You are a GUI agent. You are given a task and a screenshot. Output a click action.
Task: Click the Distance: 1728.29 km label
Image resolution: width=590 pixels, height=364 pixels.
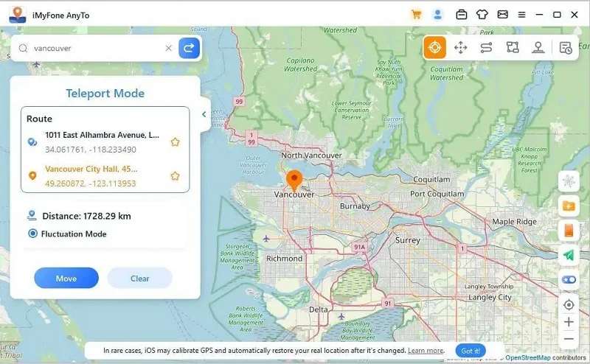[86, 216]
